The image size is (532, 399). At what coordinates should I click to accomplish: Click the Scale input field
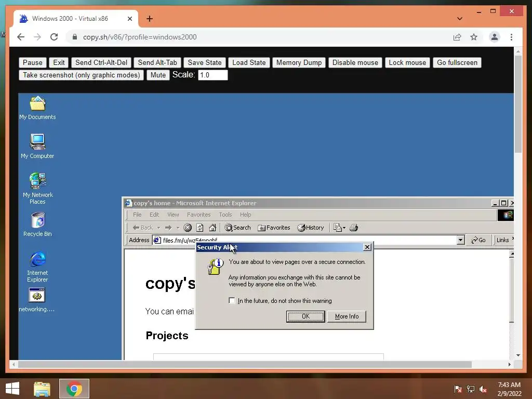(x=212, y=75)
